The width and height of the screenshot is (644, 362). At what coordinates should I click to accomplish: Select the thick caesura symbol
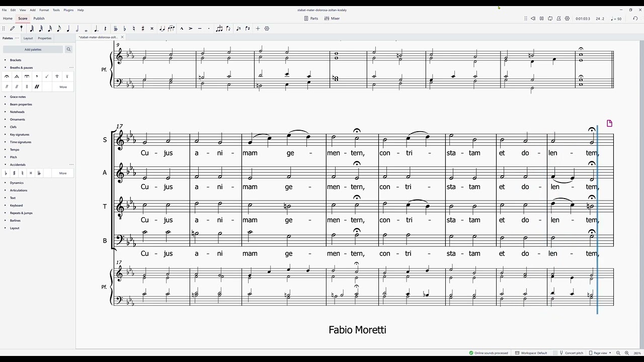click(x=37, y=87)
